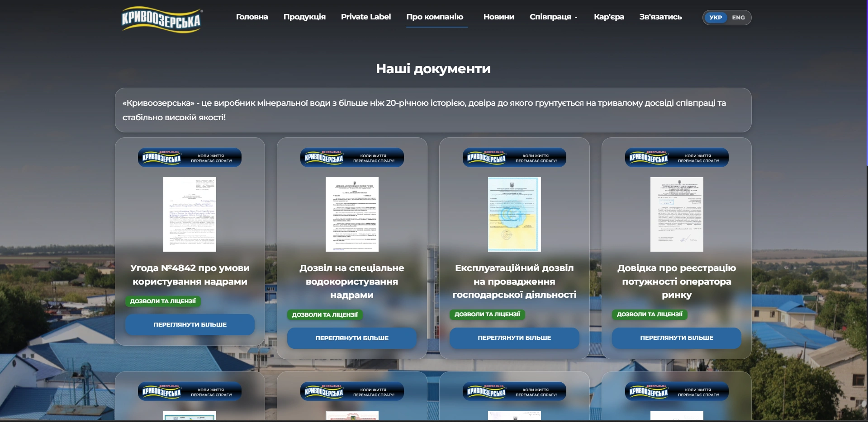Click the brand banner on the Дозвіл на спеціальне водокористування card

coord(352,158)
